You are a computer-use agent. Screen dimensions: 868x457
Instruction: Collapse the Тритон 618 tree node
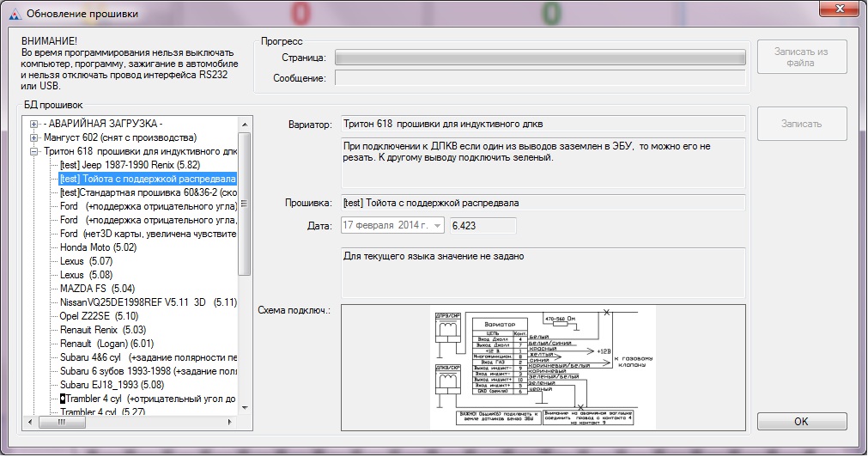click(34, 151)
